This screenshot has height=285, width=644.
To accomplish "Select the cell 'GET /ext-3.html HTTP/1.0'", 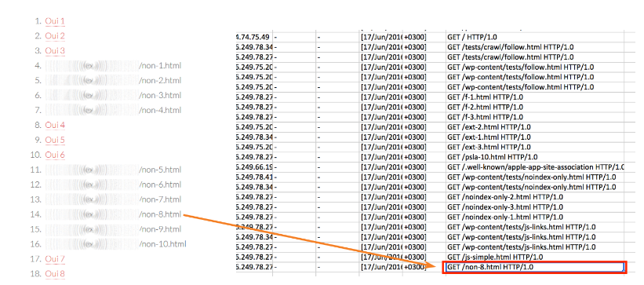I will [x=534, y=147].
